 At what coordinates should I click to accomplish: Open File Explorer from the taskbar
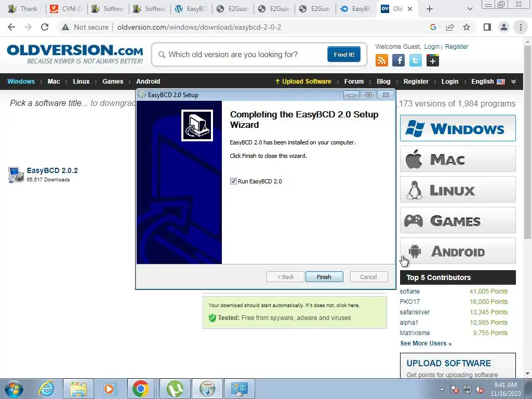pos(78,389)
